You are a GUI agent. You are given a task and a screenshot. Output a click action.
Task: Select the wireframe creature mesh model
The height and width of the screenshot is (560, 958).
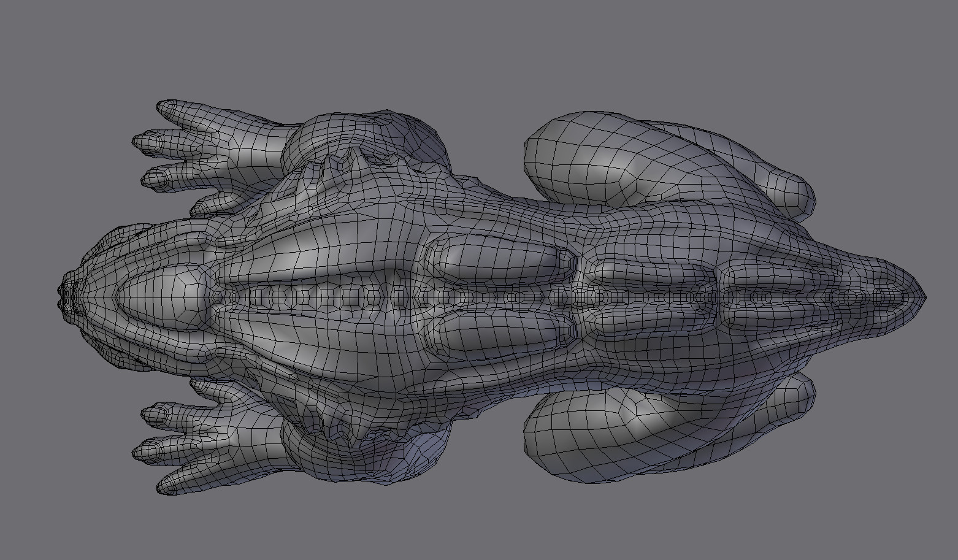click(491, 297)
